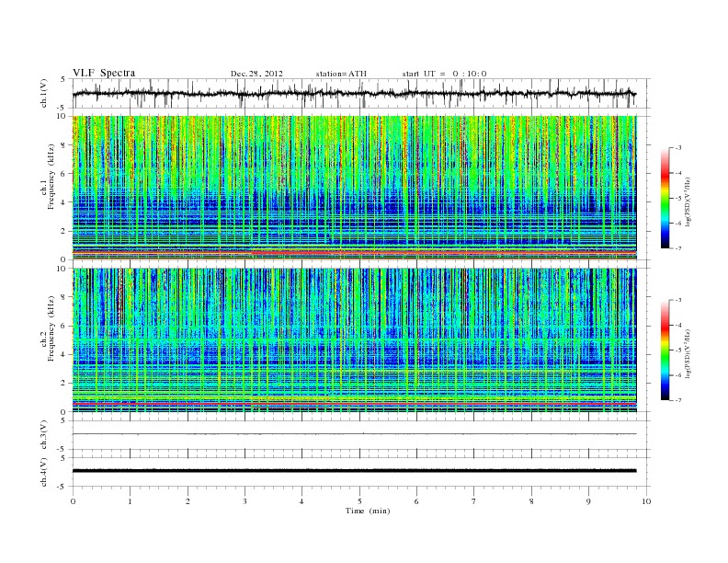Click the ch.1 spectrogram color scale bar

point(665,198)
